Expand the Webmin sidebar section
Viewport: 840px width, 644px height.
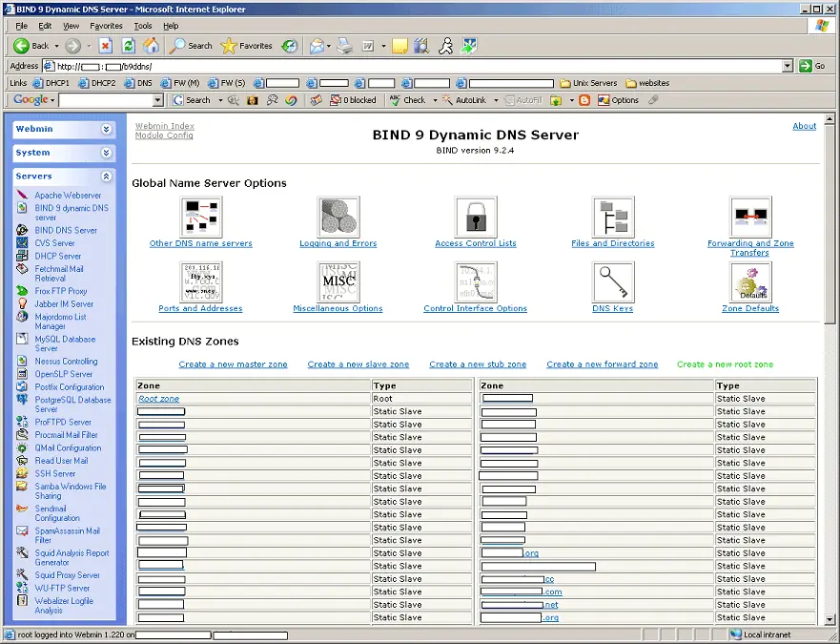(x=63, y=128)
